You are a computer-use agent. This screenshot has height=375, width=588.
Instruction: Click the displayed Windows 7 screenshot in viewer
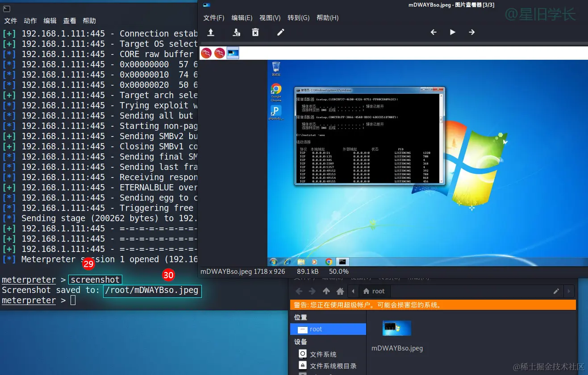click(428, 163)
